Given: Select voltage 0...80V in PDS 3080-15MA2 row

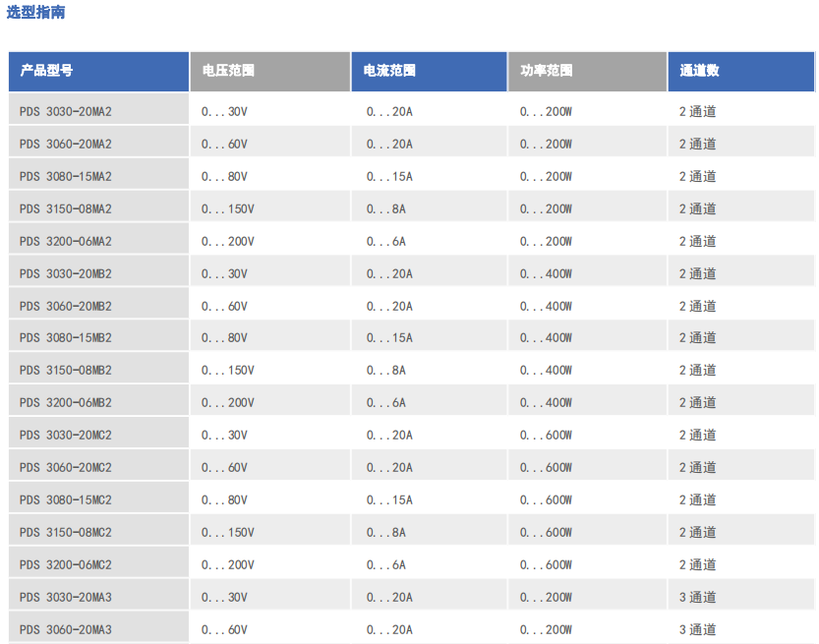Looking at the screenshot, I should pyautogui.click(x=224, y=177).
